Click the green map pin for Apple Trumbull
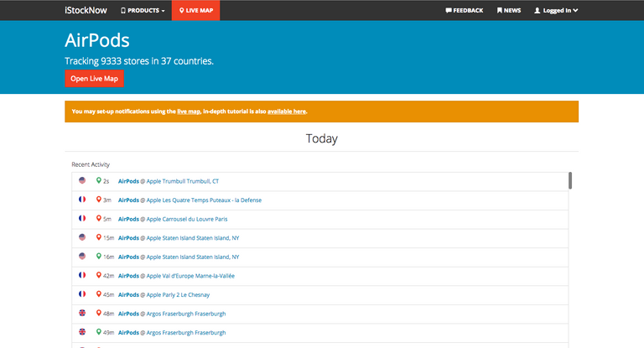644x348 pixels. pos(98,180)
